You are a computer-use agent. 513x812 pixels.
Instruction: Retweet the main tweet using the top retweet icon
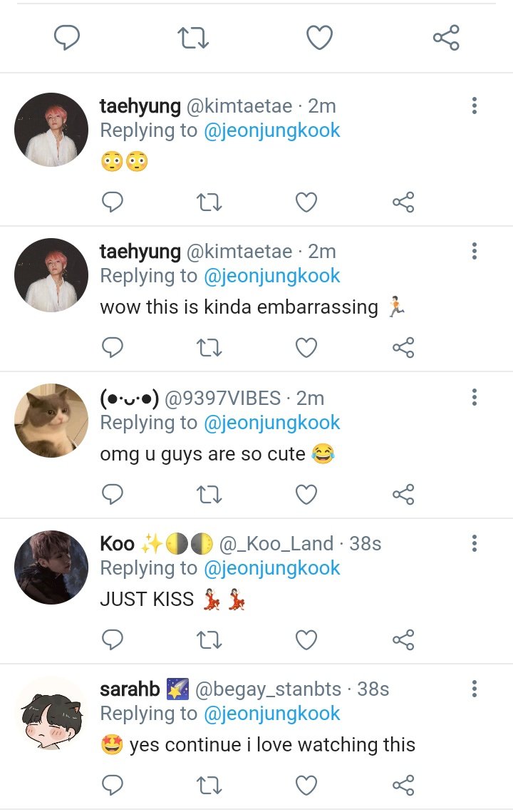click(193, 38)
